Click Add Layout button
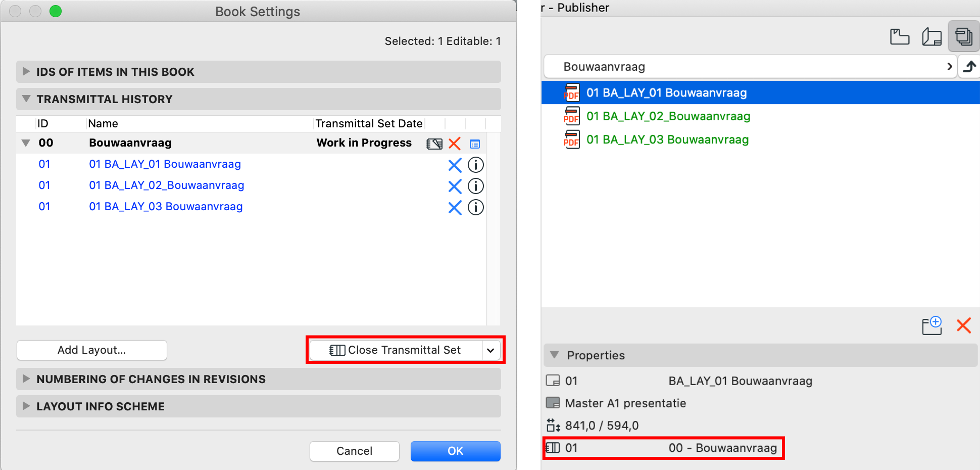 click(92, 350)
